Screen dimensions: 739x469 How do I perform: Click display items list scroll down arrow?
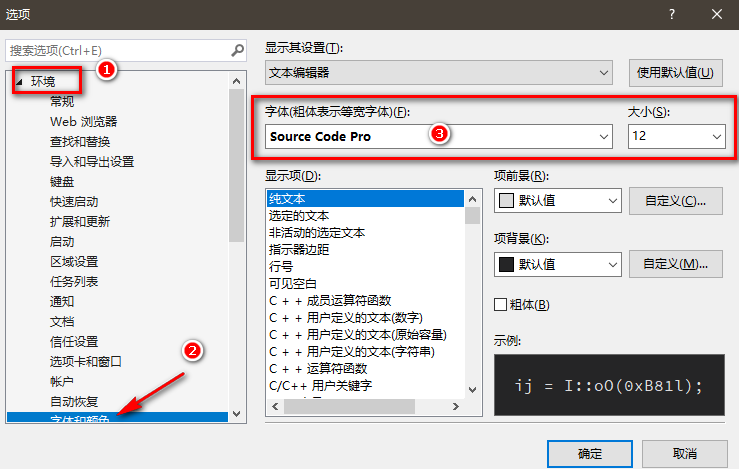[472, 390]
